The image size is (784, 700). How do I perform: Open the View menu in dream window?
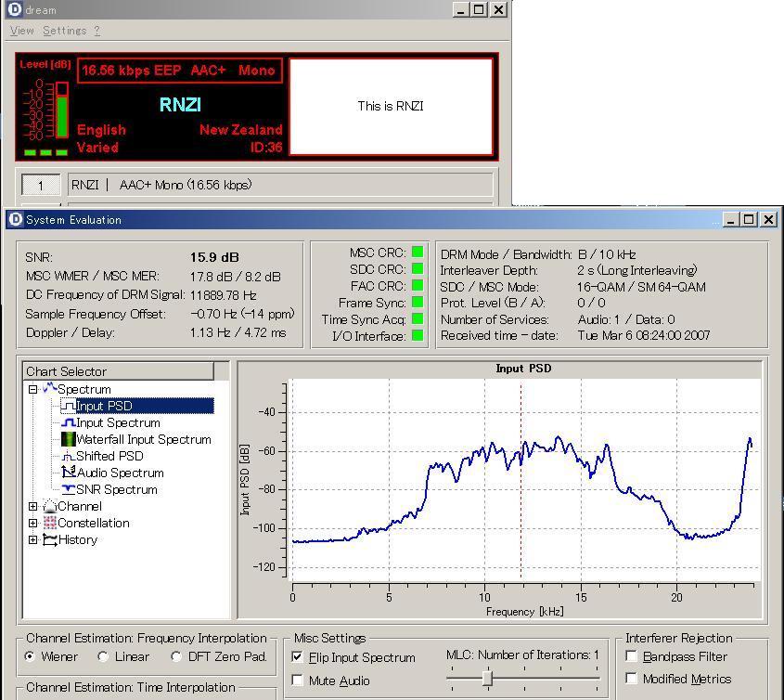click(x=22, y=31)
